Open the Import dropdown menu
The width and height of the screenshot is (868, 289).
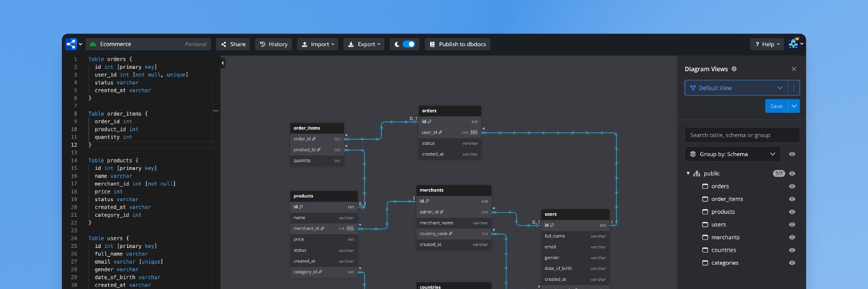(318, 44)
